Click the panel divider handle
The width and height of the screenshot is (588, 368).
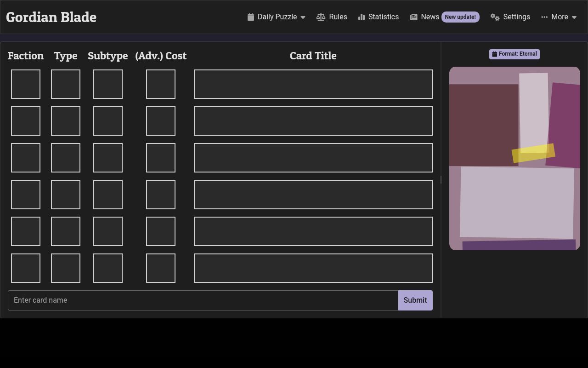click(441, 180)
